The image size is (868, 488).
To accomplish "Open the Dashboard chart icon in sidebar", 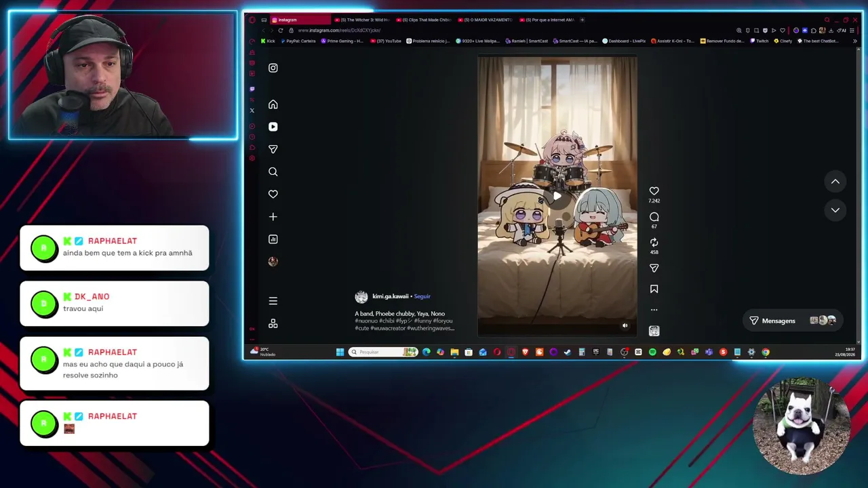I will (x=273, y=239).
